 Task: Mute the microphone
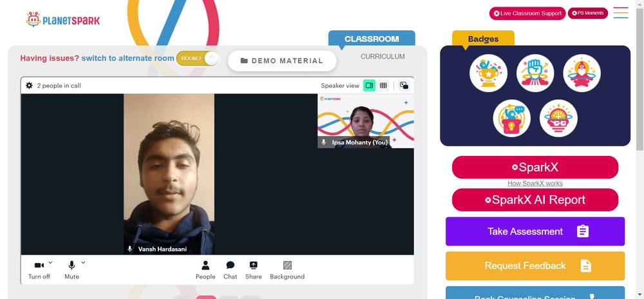coord(71,270)
